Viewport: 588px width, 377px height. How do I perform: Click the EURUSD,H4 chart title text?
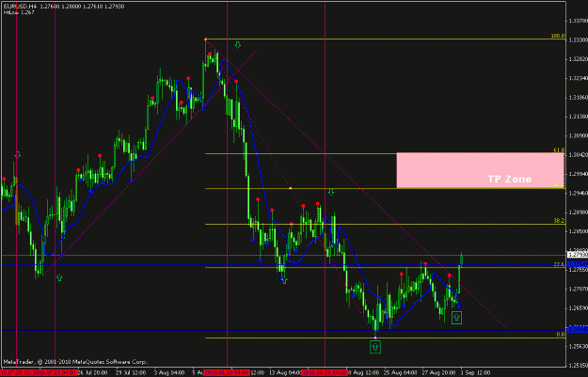pyautogui.click(x=21, y=7)
